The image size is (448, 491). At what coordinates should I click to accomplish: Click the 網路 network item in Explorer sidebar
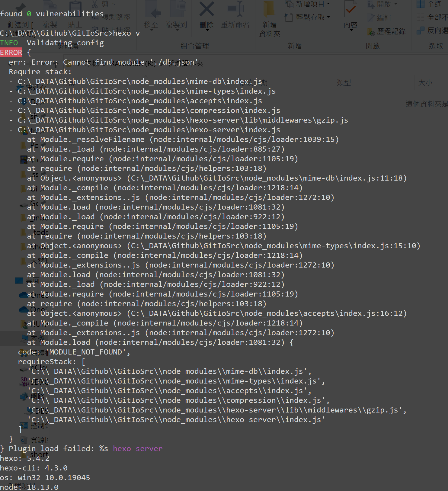[x=32, y=396]
